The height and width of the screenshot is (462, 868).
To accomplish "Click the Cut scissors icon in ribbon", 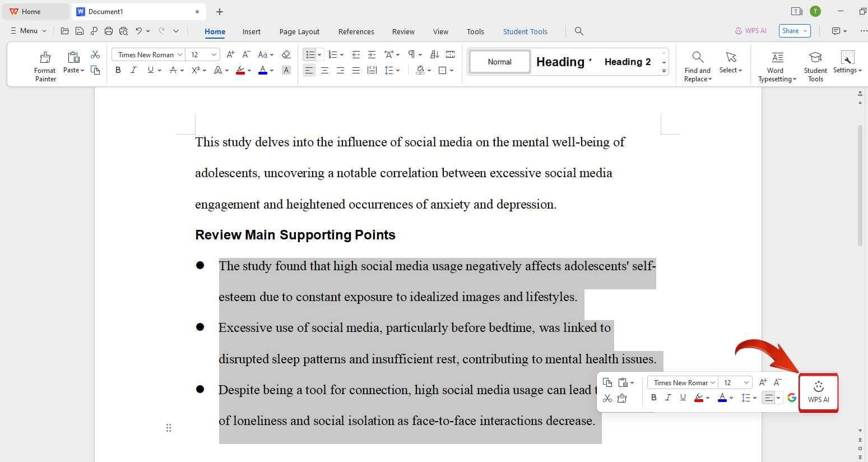I will (95, 54).
